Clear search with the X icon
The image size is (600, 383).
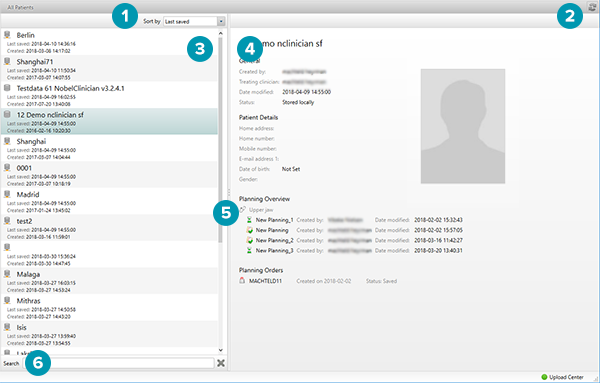pos(221,363)
